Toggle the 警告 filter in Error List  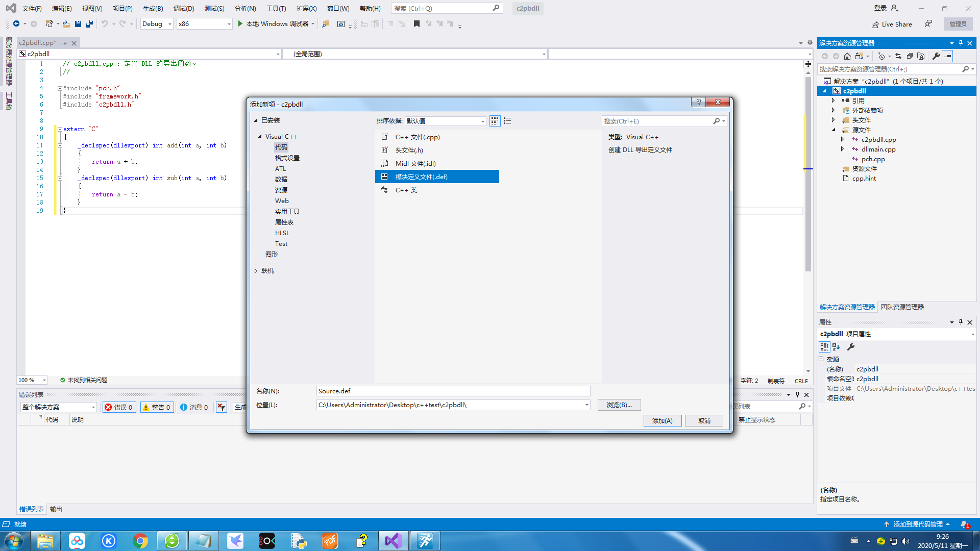[157, 407]
